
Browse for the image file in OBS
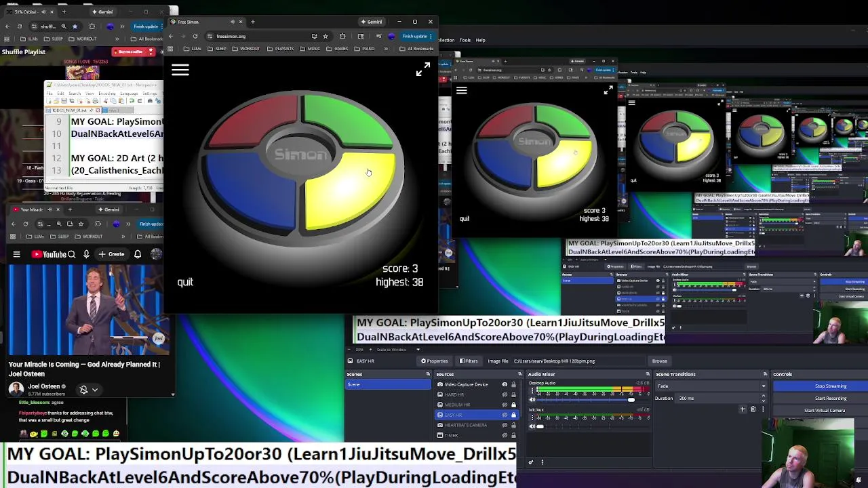click(x=659, y=361)
